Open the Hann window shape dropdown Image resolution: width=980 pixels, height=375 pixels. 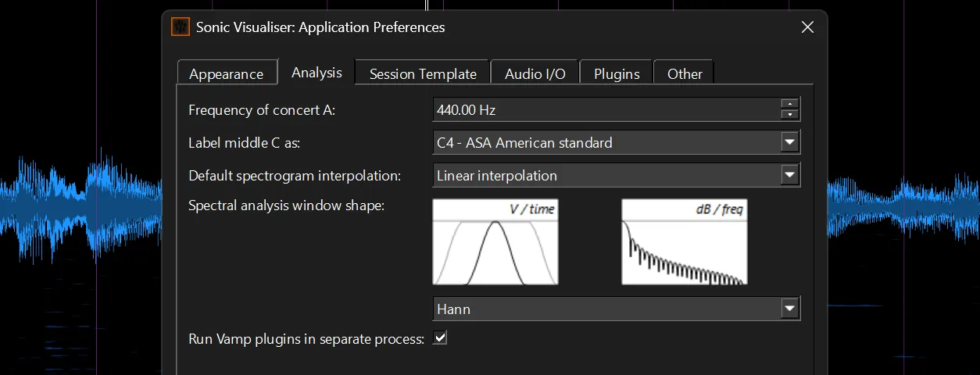(x=616, y=309)
